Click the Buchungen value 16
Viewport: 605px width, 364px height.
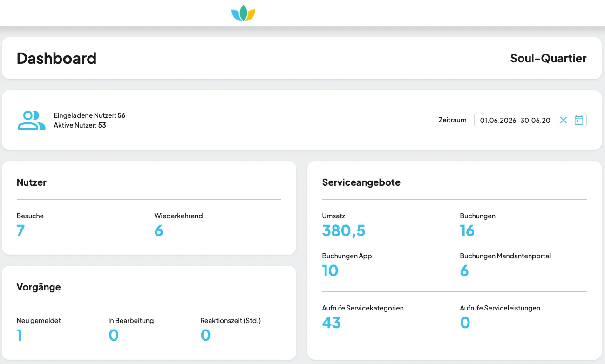467,230
